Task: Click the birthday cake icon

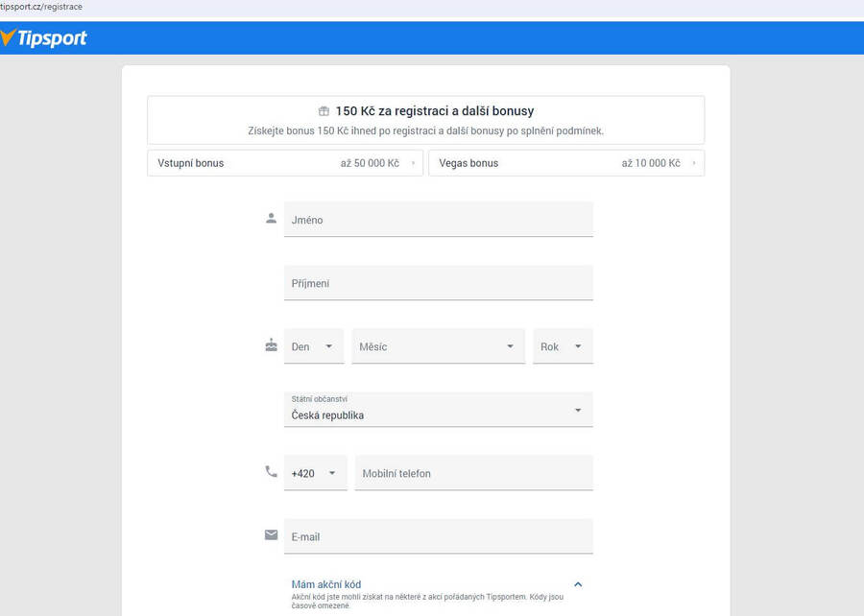Action: 271,345
